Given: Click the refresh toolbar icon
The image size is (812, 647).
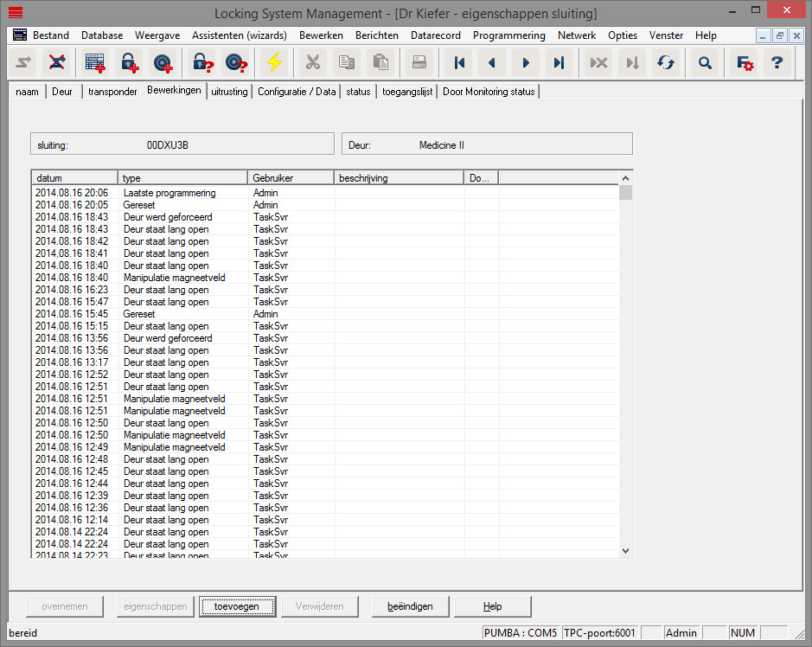Looking at the screenshot, I should (x=665, y=62).
